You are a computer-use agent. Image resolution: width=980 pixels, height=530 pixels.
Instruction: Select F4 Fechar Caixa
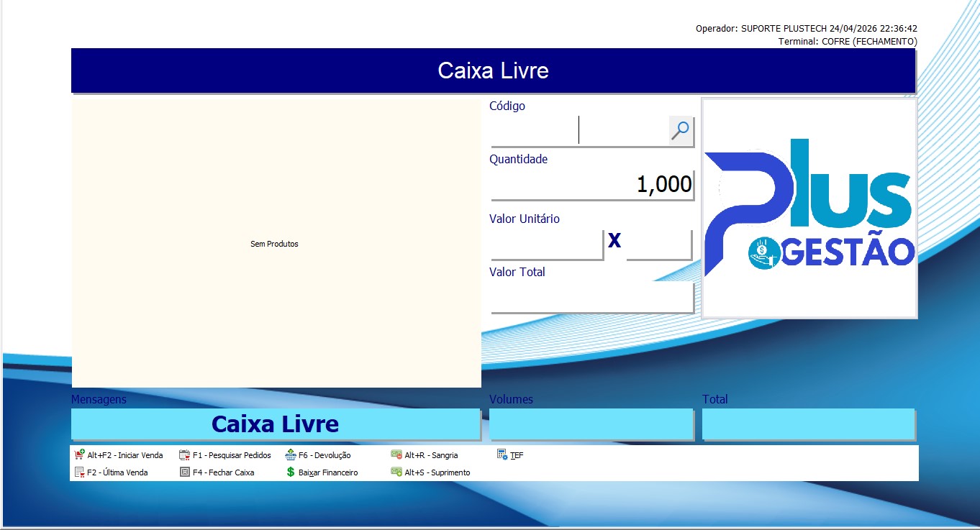coord(217,472)
